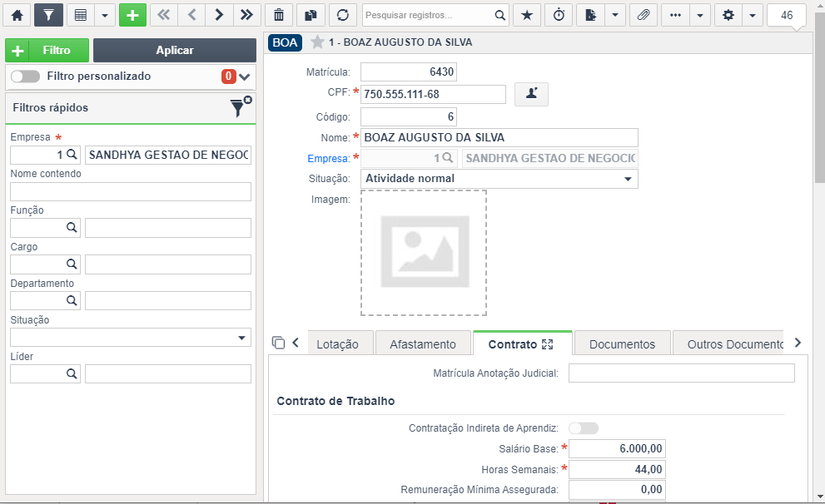Viewport: 825px width, 504px height.
Task: Click the record count 46 box
Action: coord(787,15)
